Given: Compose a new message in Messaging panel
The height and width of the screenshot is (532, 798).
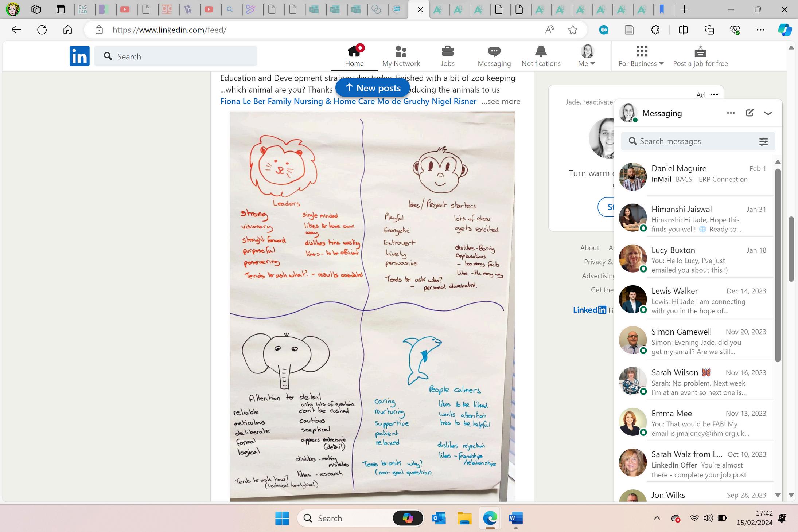Looking at the screenshot, I should point(750,113).
